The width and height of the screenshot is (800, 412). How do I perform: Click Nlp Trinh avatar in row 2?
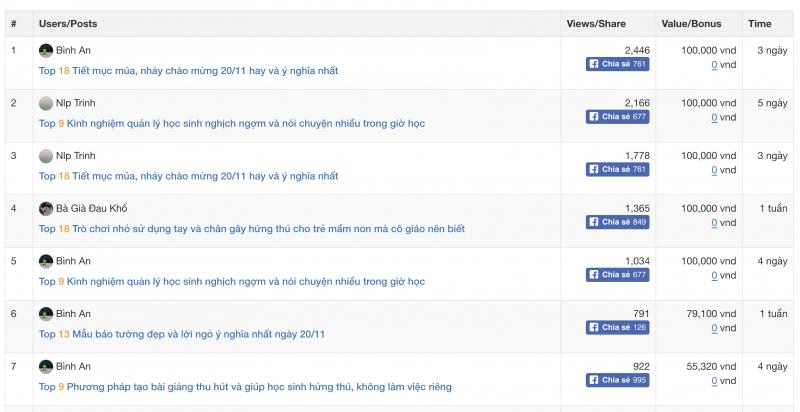click(46, 103)
